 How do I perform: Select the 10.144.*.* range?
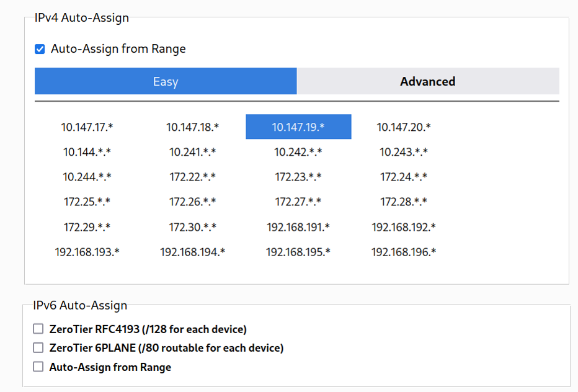(x=87, y=152)
